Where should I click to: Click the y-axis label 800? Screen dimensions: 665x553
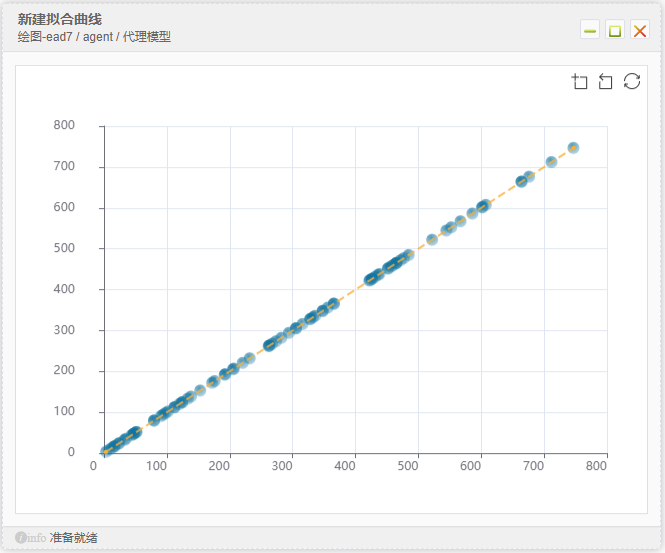(x=64, y=125)
